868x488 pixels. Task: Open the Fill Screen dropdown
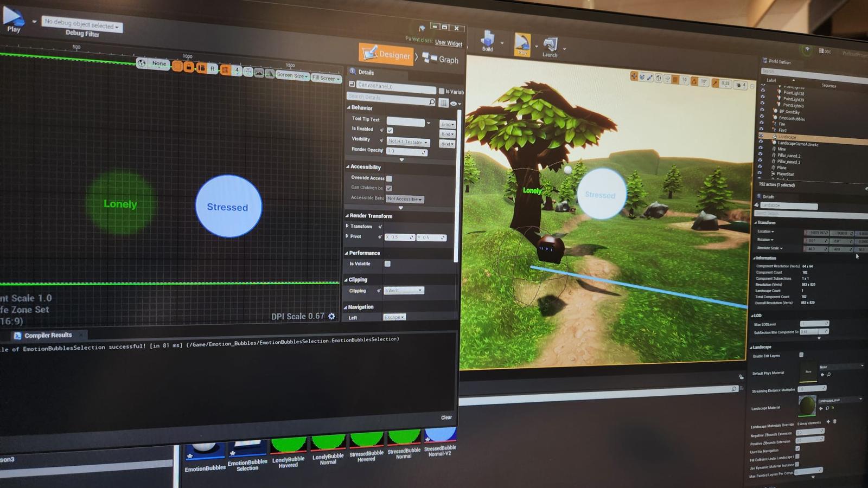tap(326, 78)
